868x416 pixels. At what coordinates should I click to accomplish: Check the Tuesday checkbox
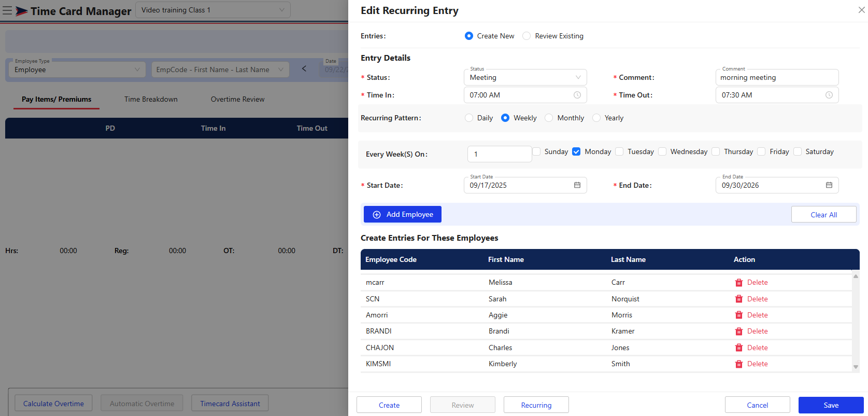pyautogui.click(x=619, y=151)
